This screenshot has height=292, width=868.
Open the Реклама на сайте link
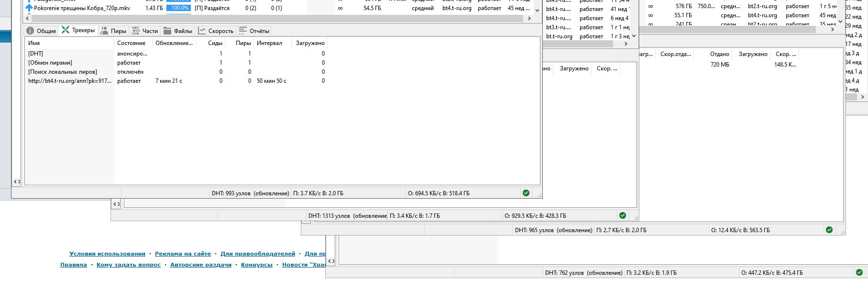click(183, 254)
